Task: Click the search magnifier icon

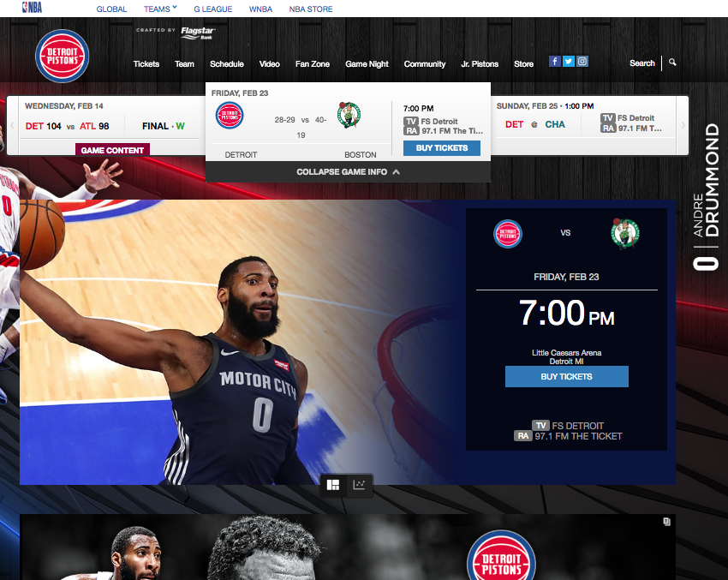Action: point(672,63)
